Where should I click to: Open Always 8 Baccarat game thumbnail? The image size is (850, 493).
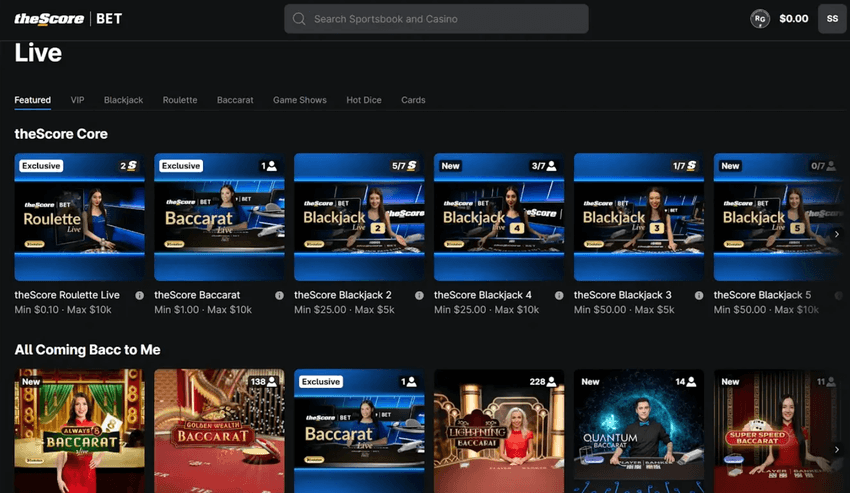coord(80,431)
